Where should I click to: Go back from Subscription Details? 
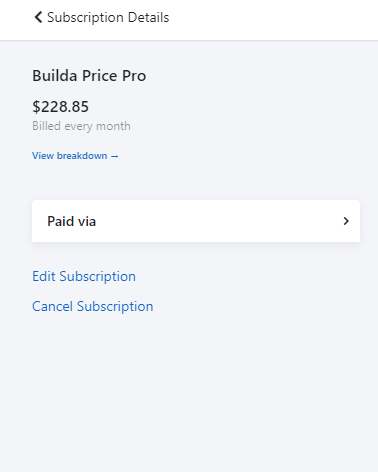point(38,17)
